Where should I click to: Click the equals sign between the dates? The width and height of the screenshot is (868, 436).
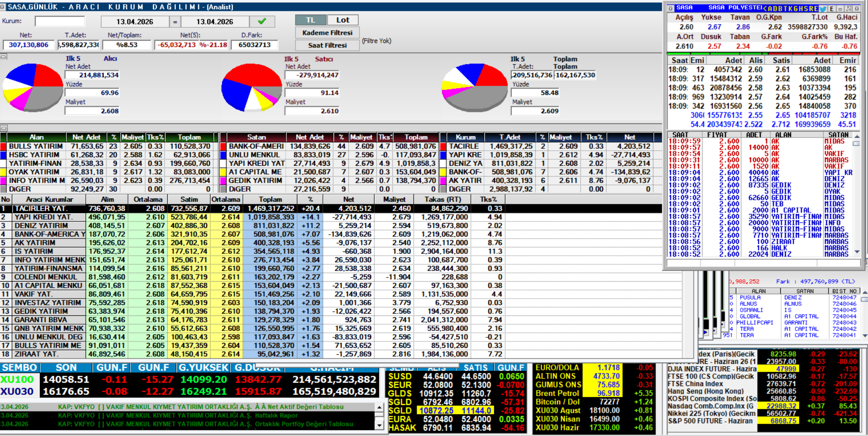pyautogui.click(x=175, y=21)
